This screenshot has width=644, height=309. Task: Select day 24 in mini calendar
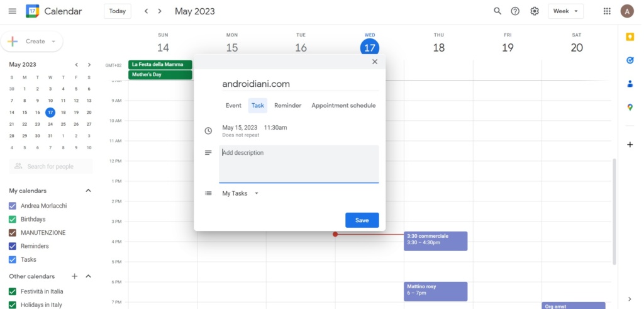[50, 124]
